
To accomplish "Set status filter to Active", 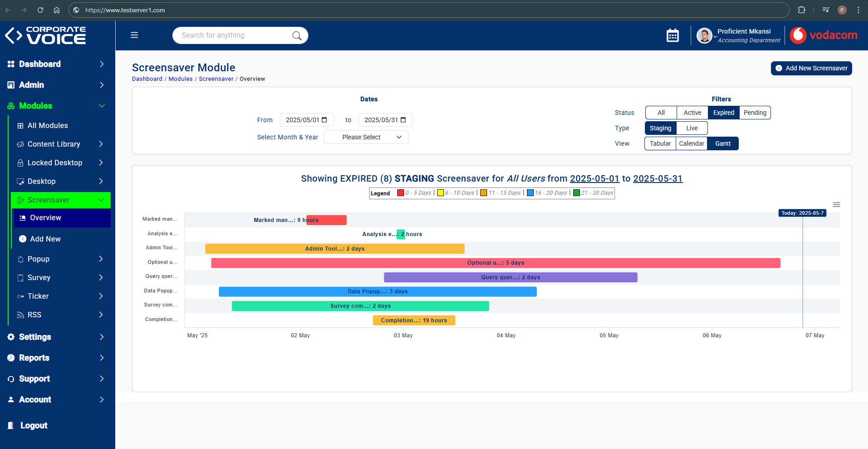I will coord(692,113).
